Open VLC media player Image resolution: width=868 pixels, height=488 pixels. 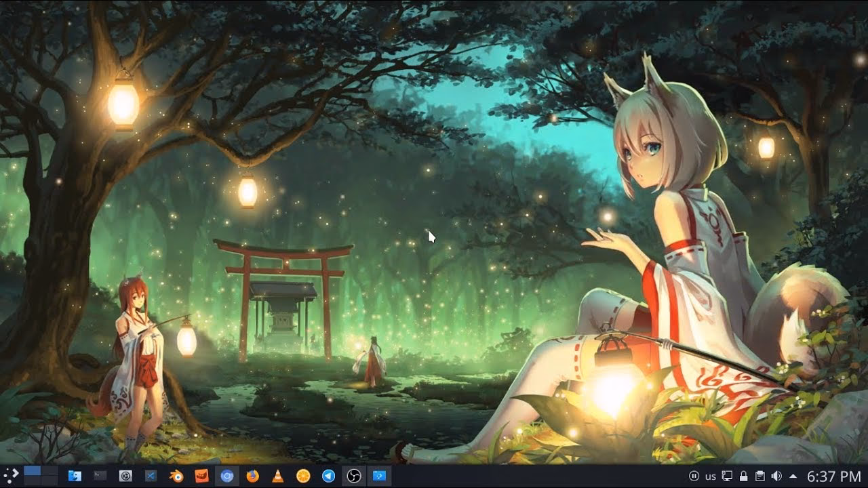(x=278, y=476)
